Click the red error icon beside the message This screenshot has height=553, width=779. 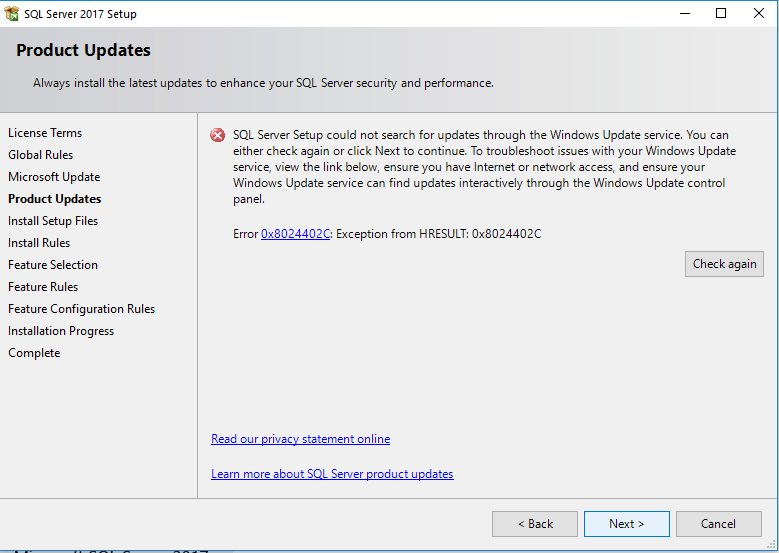(x=217, y=136)
